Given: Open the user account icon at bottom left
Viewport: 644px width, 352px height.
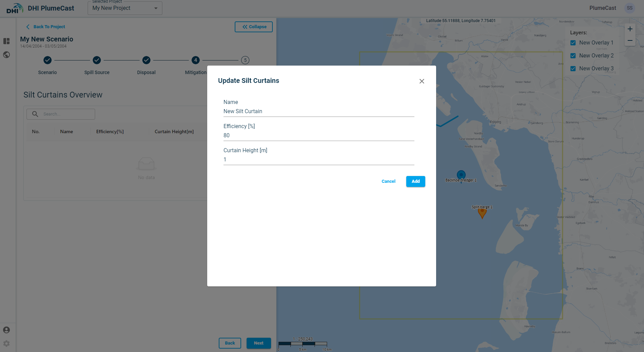Looking at the screenshot, I should coord(6,330).
